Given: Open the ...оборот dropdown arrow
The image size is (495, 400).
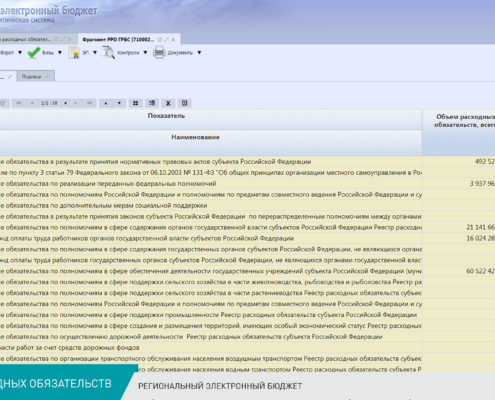Looking at the screenshot, I should [x=20, y=53].
